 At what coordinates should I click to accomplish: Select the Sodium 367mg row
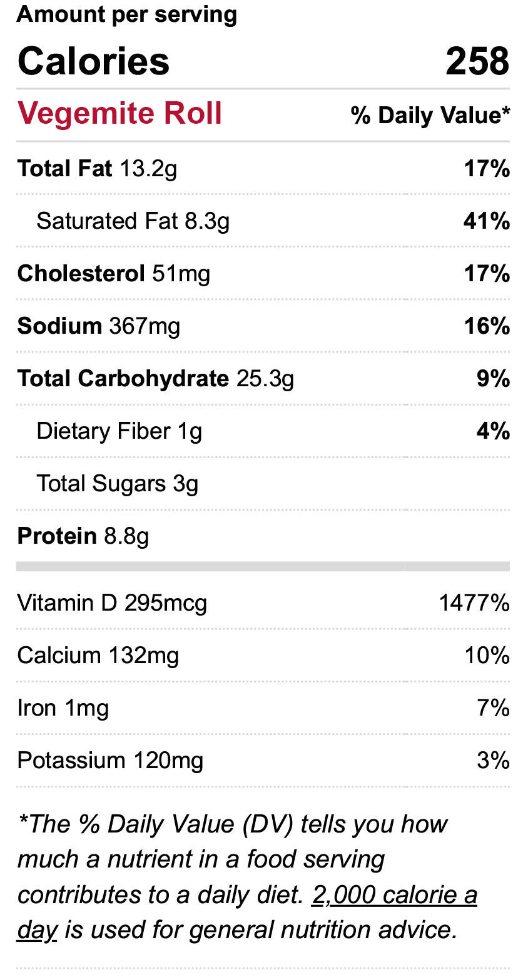[x=98, y=326]
